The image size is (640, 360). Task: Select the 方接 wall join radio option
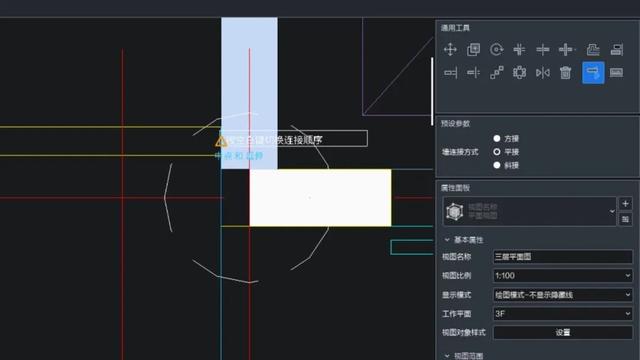[x=497, y=139]
